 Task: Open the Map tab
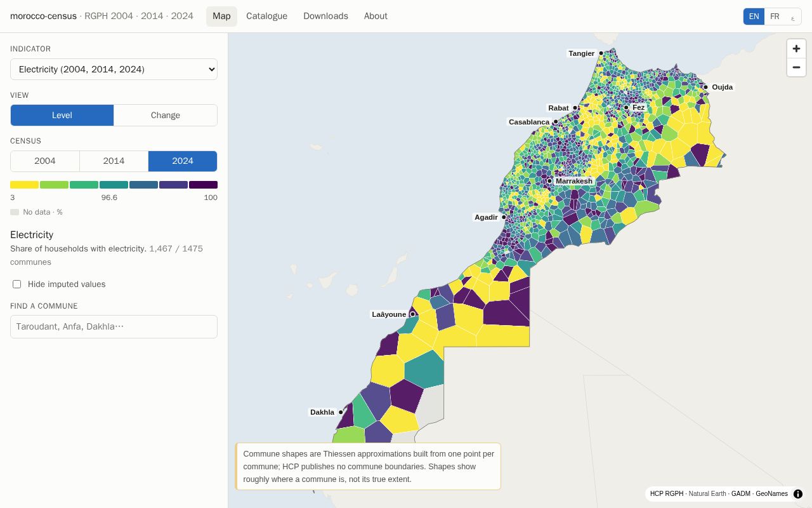pos(221,16)
